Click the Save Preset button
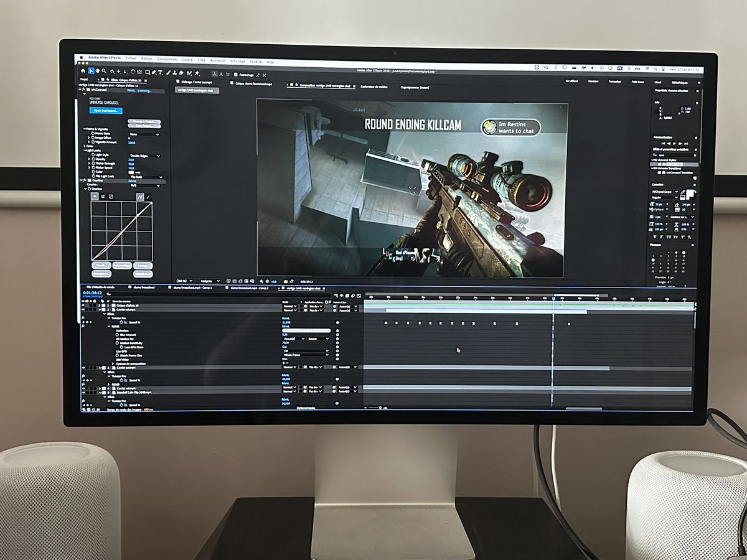The image size is (747, 560). point(144,126)
